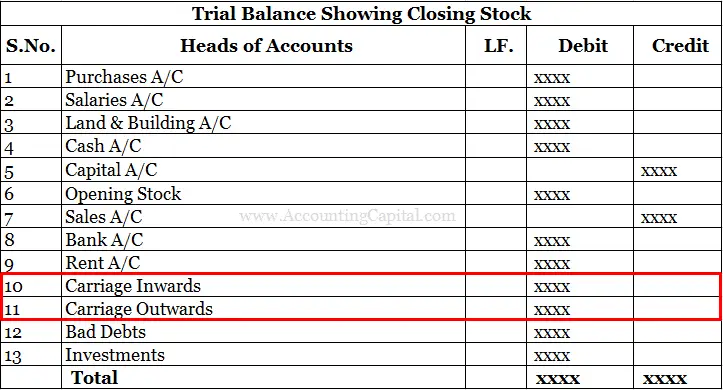Click the Sales A/C credit amount
Image resolution: width=723 pixels, height=390 pixels.
(x=658, y=218)
